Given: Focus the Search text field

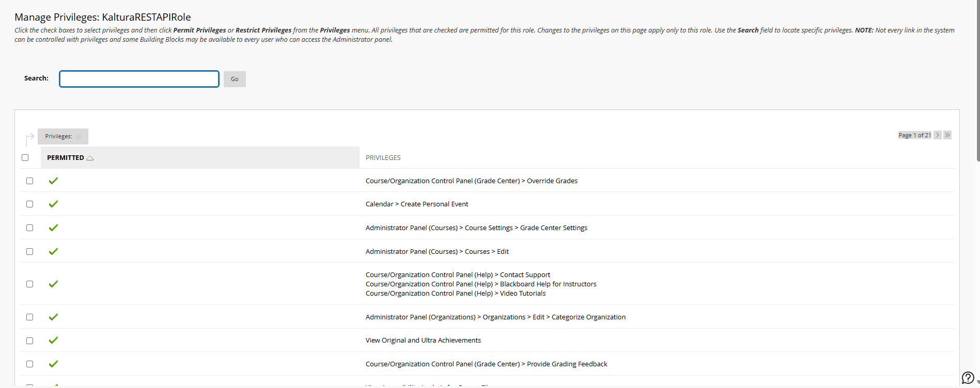Looking at the screenshot, I should tap(139, 79).
